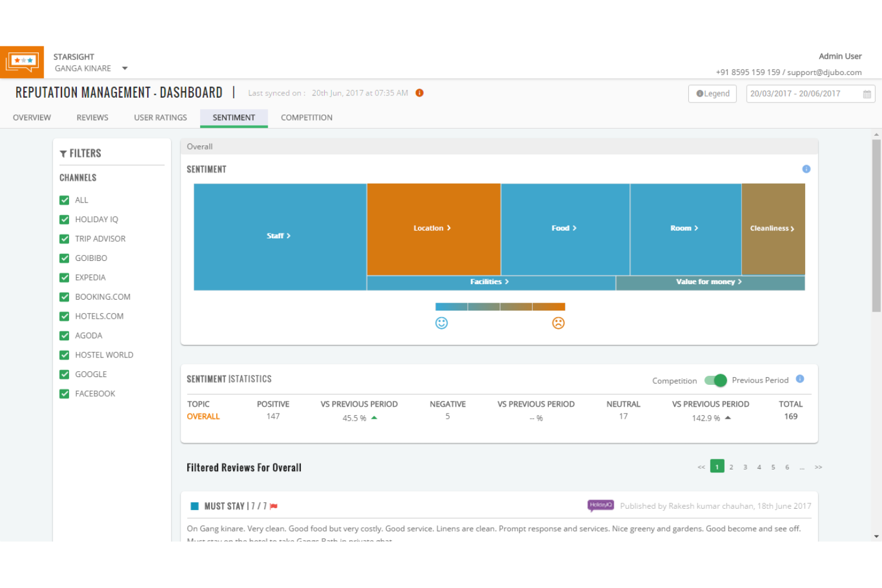Expand the Value for money sentiment topic
This screenshot has width=882, height=588.
tap(709, 282)
